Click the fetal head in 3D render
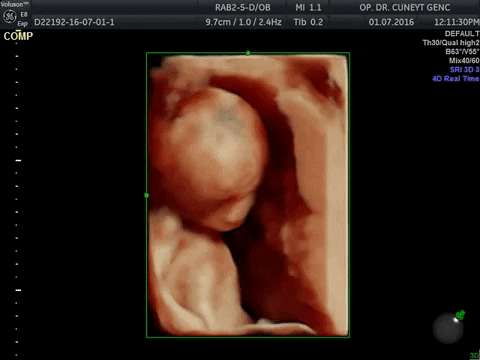Image resolution: width=480 pixels, height=360 pixels. [x=213, y=157]
